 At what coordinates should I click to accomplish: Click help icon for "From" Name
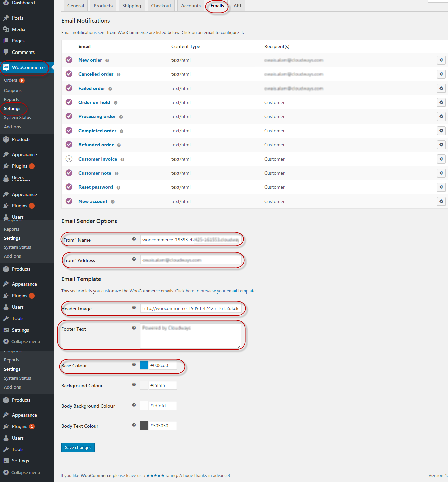pyautogui.click(x=134, y=239)
